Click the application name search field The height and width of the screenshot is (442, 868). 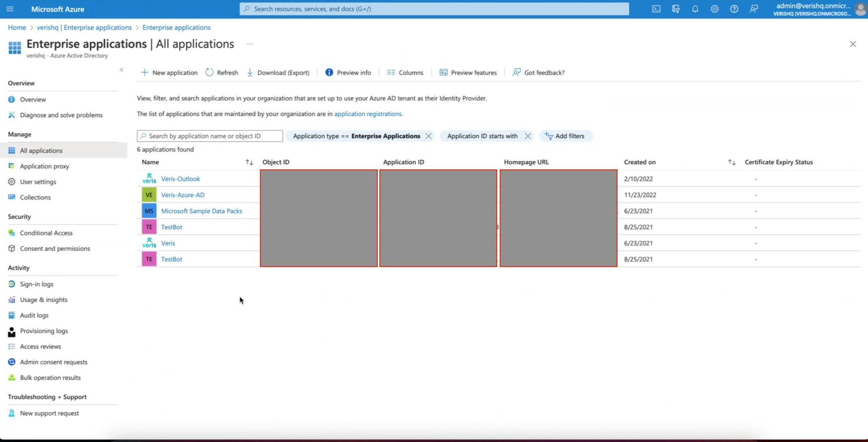(x=210, y=136)
